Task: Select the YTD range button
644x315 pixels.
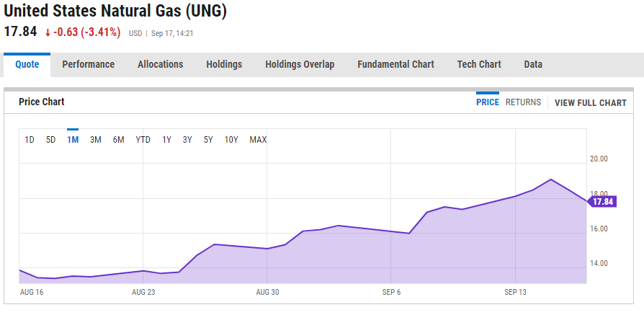Action: click(x=143, y=140)
